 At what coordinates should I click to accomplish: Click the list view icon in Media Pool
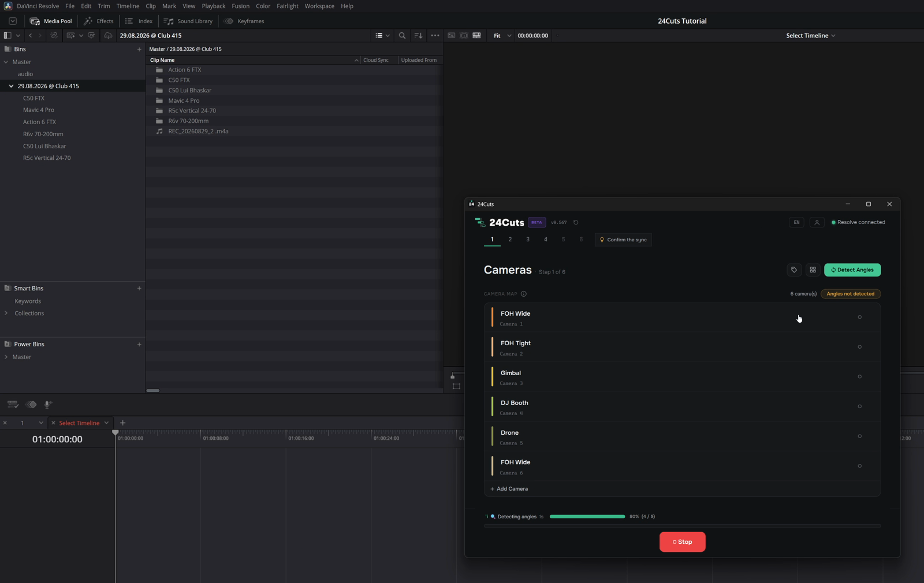pos(379,36)
